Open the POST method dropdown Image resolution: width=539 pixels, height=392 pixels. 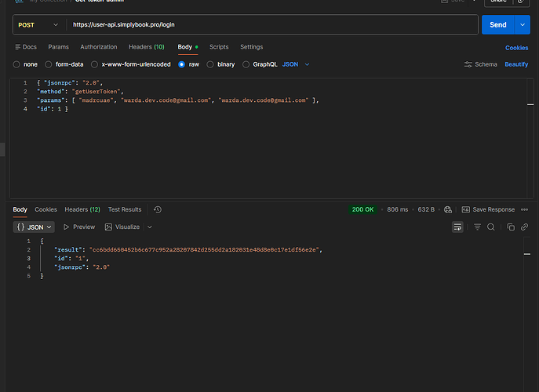coord(38,25)
